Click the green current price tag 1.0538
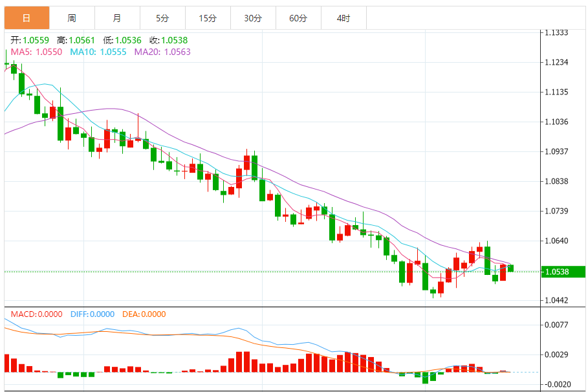 click(x=563, y=272)
